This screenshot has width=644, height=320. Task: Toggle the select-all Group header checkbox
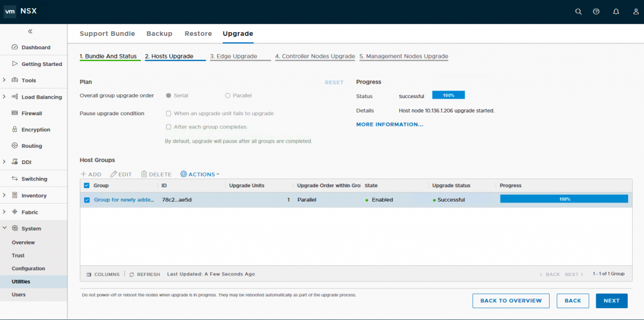tap(87, 185)
